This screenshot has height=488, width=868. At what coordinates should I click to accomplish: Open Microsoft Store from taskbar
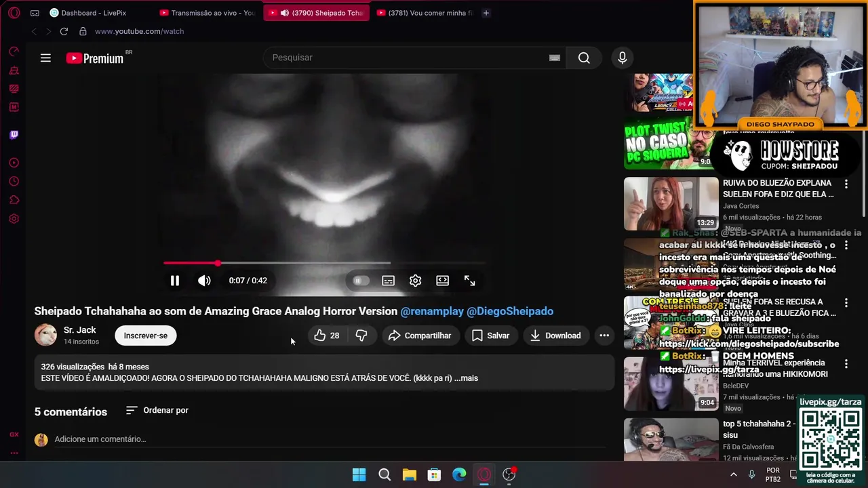coord(435,474)
